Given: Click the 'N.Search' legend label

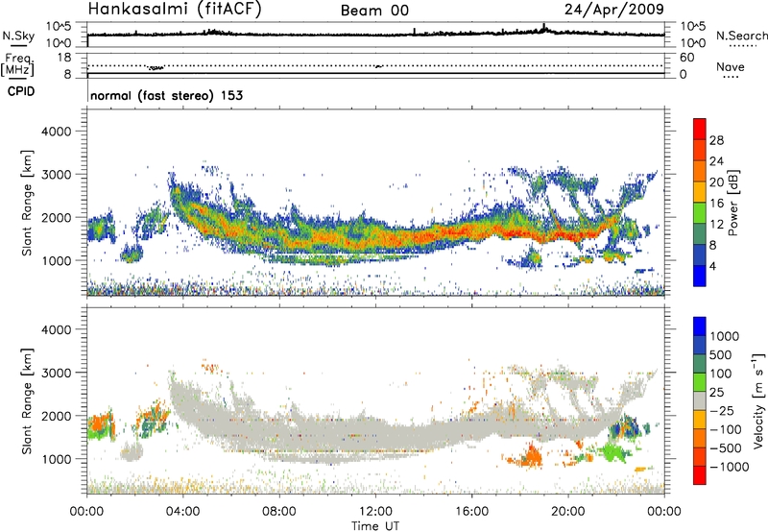Looking at the screenshot, I should 741,36.
